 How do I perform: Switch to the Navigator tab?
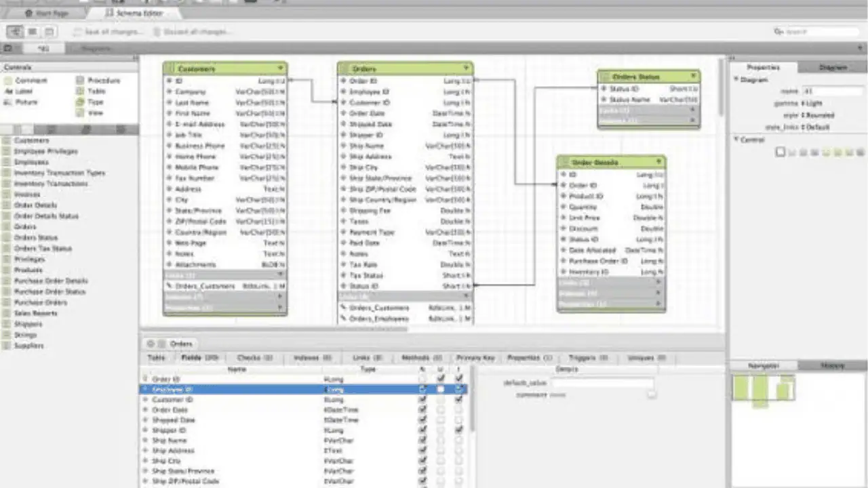point(763,365)
